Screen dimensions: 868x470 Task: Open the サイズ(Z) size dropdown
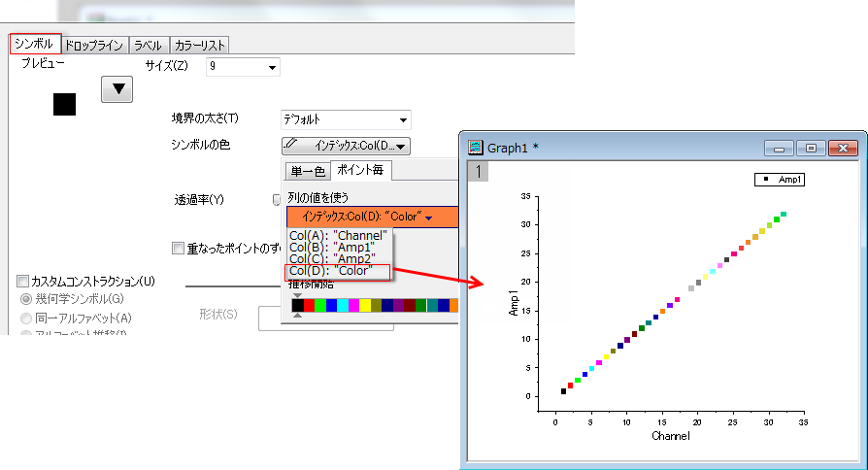point(243,66)
